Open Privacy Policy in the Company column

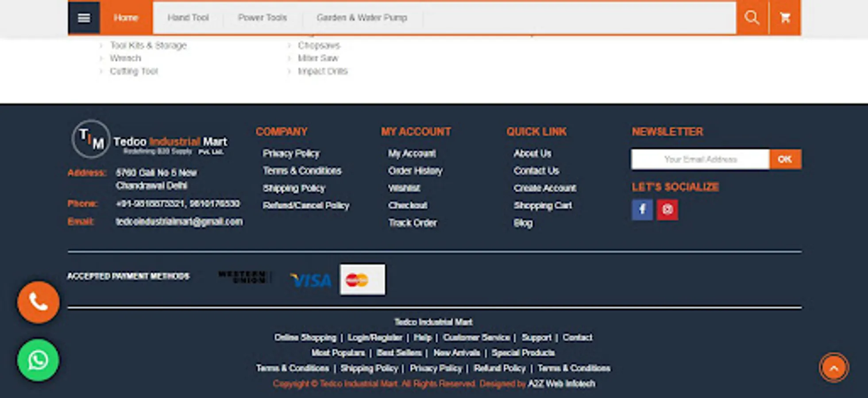[x=291, y=153]
